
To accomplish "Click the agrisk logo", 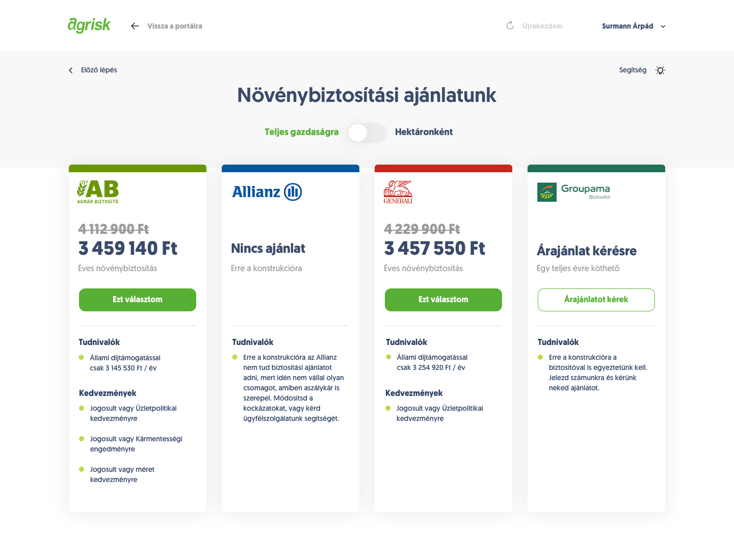I will point(89,25).
